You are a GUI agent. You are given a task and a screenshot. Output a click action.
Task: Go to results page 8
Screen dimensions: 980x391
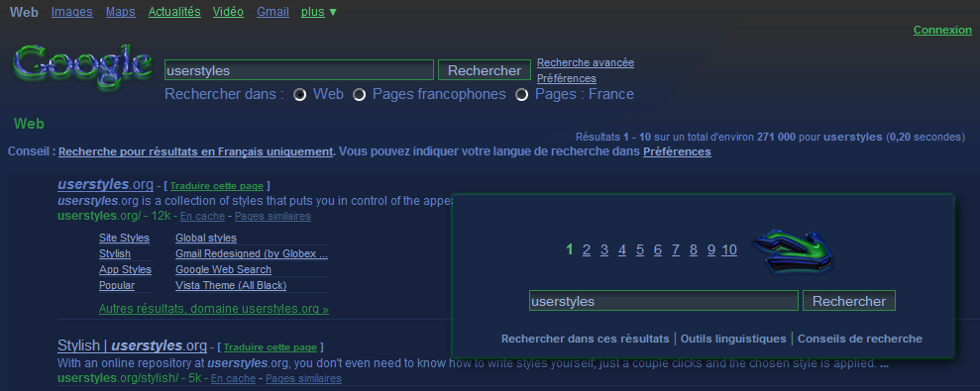pos(693,250)
